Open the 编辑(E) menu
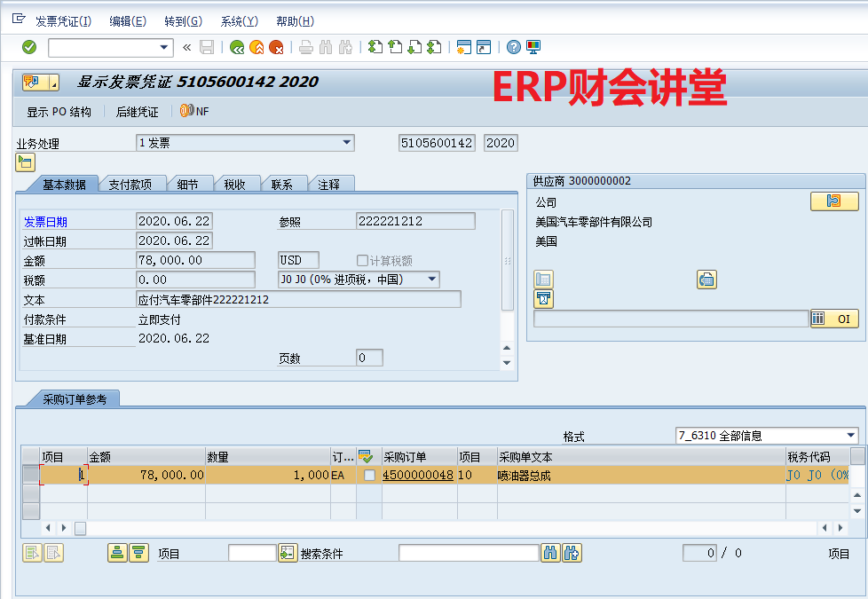This screenshot has width=868, height=599. pos(128,21)
